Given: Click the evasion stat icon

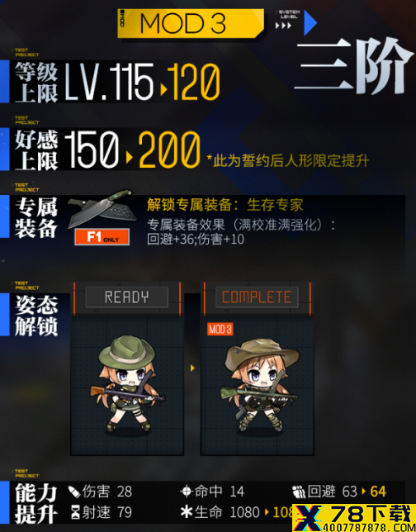Looking at the screenshot, I should coord(299,492).
